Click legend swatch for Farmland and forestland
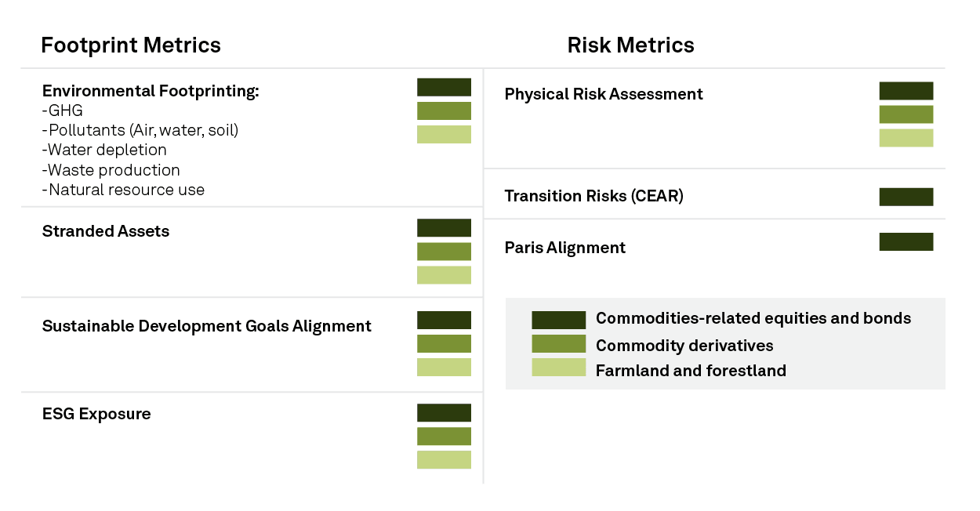Viewport: 980px width, 511px height. (559, 368)
